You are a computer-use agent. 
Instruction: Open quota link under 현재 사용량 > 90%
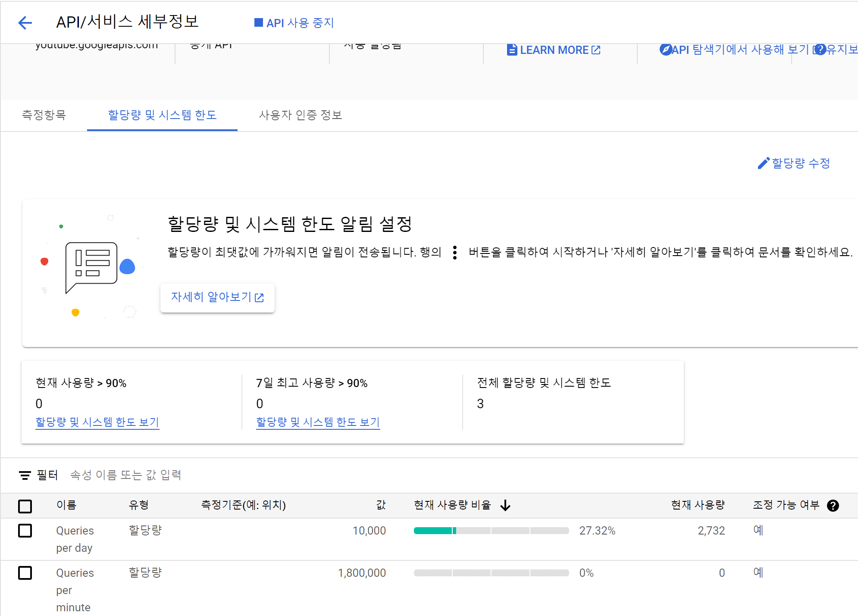97,422
